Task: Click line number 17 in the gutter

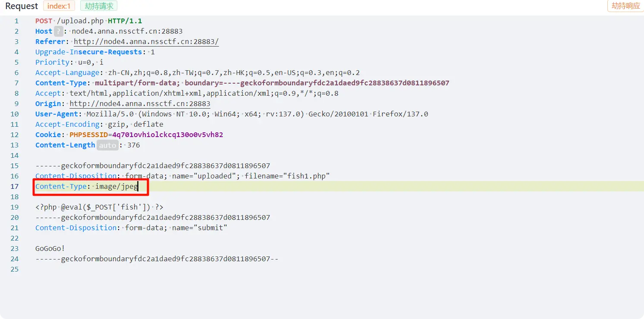Action: (x=15, y=186)
